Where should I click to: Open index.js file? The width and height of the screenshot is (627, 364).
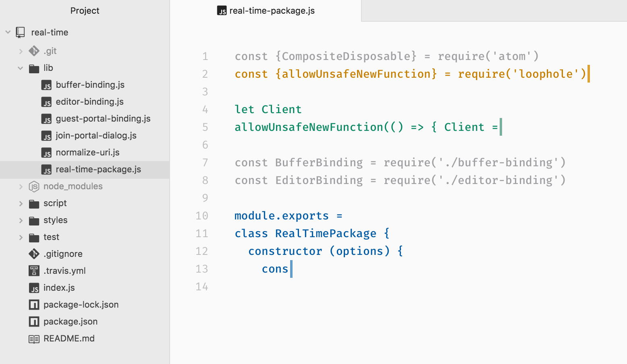point(59,287)
